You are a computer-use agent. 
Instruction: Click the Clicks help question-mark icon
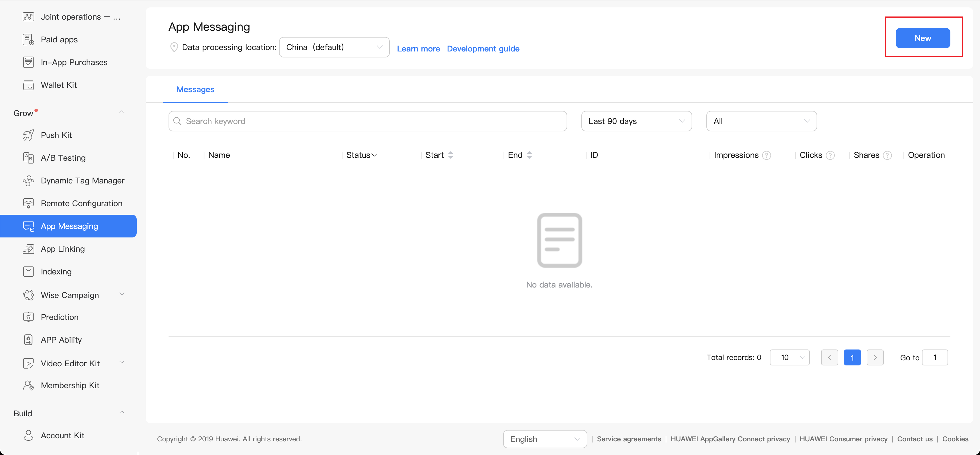831,156
